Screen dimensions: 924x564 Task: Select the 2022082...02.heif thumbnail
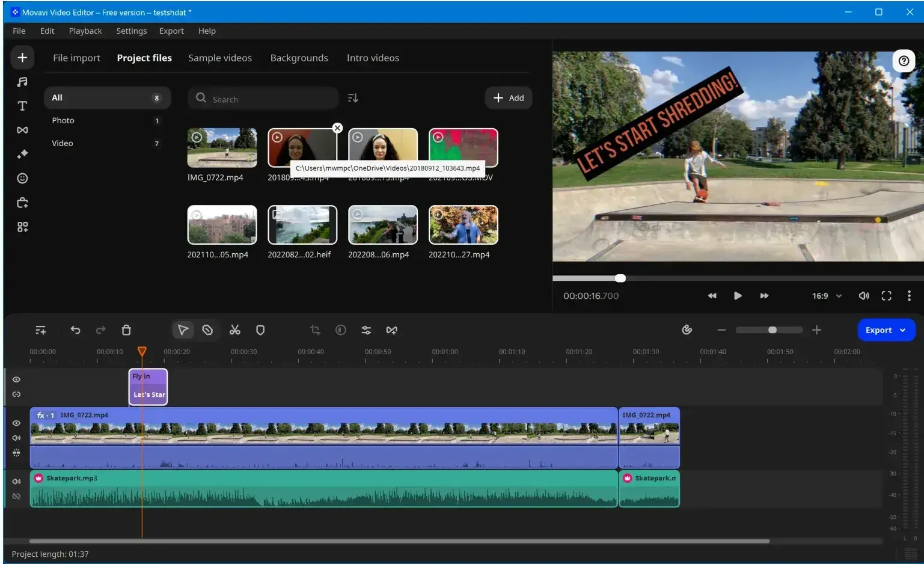coord(302,225)
